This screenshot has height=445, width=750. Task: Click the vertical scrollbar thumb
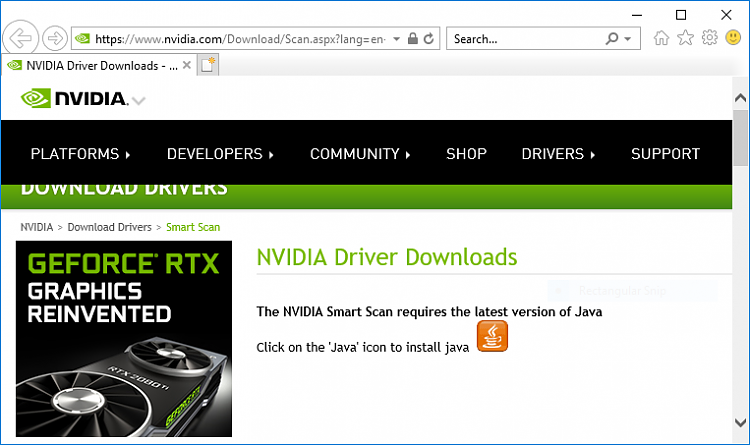(x=740, y=138)
